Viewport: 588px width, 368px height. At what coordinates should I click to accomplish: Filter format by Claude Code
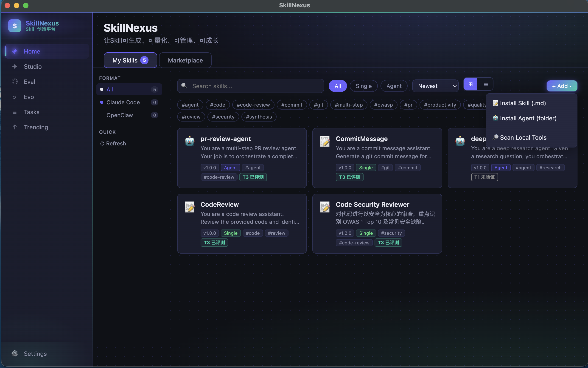(x=123, y=102)
